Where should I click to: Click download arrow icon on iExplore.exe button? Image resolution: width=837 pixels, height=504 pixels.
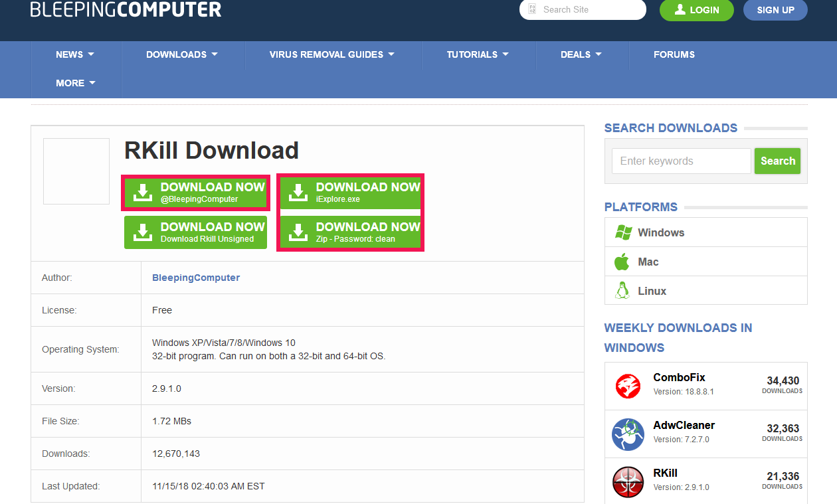coord(298,193)
